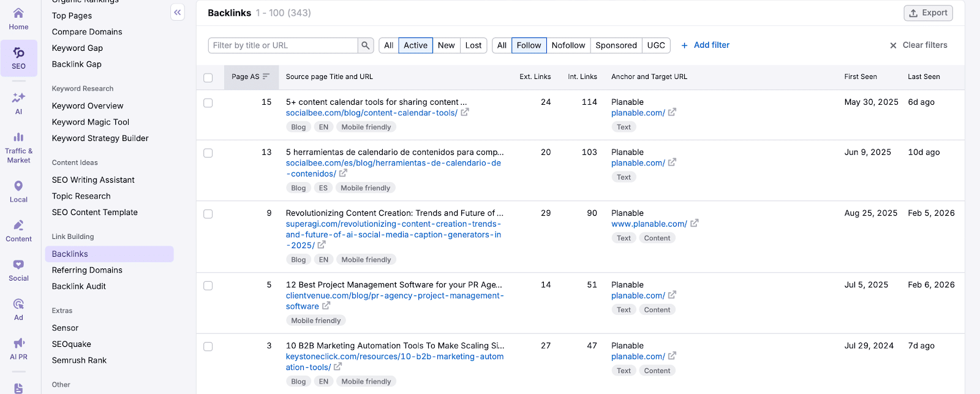Click the Page AS sort icon
980x394 pixels.
[266, 77]
